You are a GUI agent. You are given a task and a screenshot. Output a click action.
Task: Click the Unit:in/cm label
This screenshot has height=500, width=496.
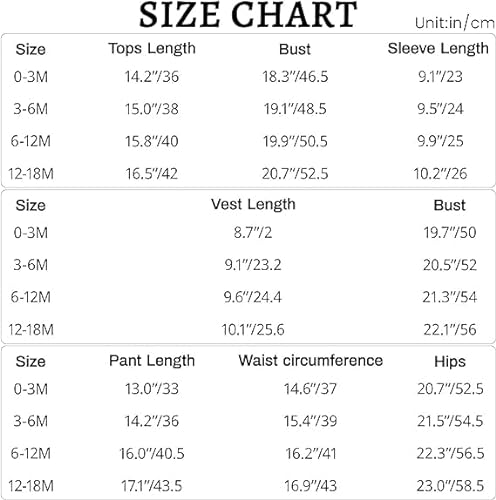pyautogui.click(x=455, y=23)
